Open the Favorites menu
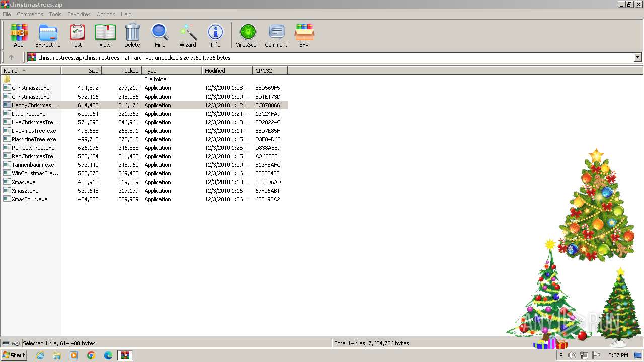Viewport: 644px width, 362px height. coord(79,14)
